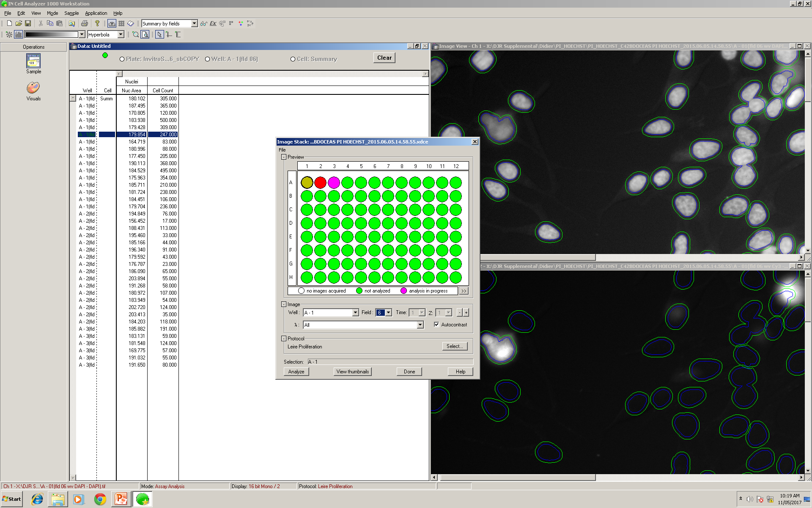Expand the Hyperbola dropdown

[x=121, y=35]
